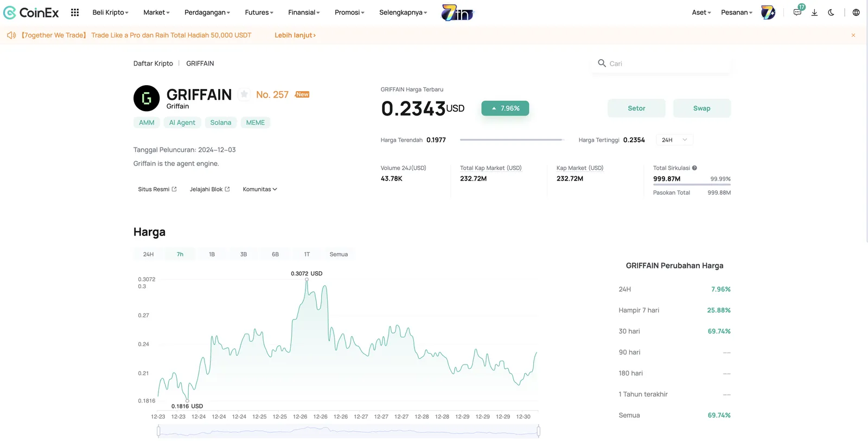Image resolution: width=868 pixels, height=441 pixels.
Task: Open the apps grid menu icon
Action: pyautogui.click(x=75, y=12)
